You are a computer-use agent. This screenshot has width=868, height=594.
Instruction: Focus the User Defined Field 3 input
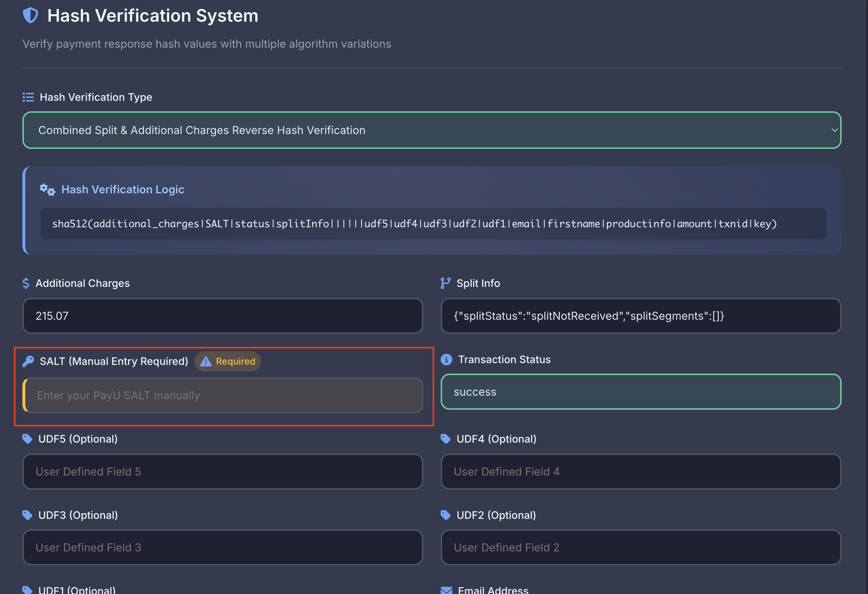pyautogui.click(x=223, y=547)
